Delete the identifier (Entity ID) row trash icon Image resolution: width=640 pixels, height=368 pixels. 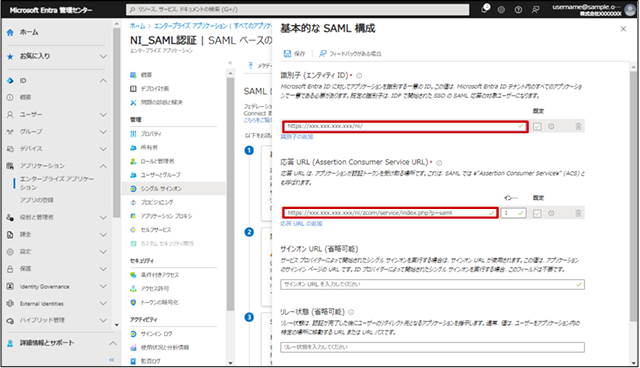[578, 126]
